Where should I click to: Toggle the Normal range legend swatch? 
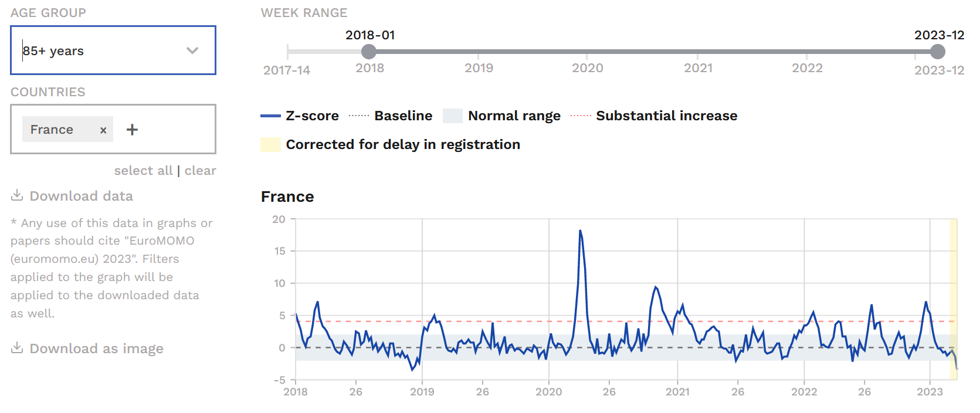(x=453, y=116)
